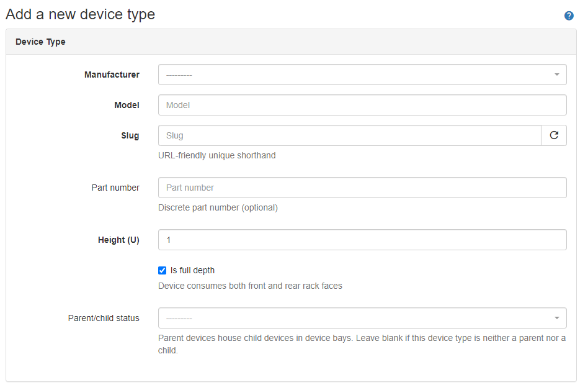Click the Manufacturer field label
The width and height of the screenshot is (588, 390).
coord(112,75)
